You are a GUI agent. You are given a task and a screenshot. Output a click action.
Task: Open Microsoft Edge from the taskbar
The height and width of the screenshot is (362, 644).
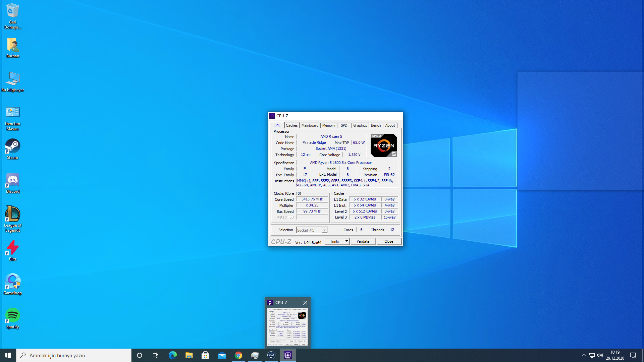[172, 355]
